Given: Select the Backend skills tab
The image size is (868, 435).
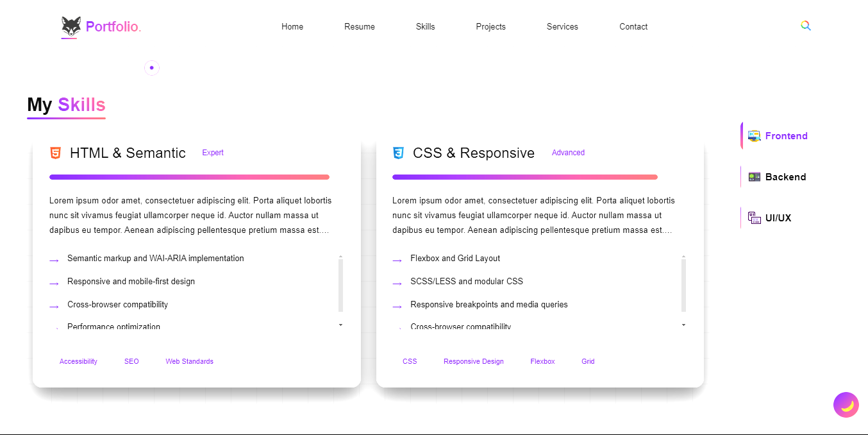Looking at the screenshot, I should tap(785, 177).
